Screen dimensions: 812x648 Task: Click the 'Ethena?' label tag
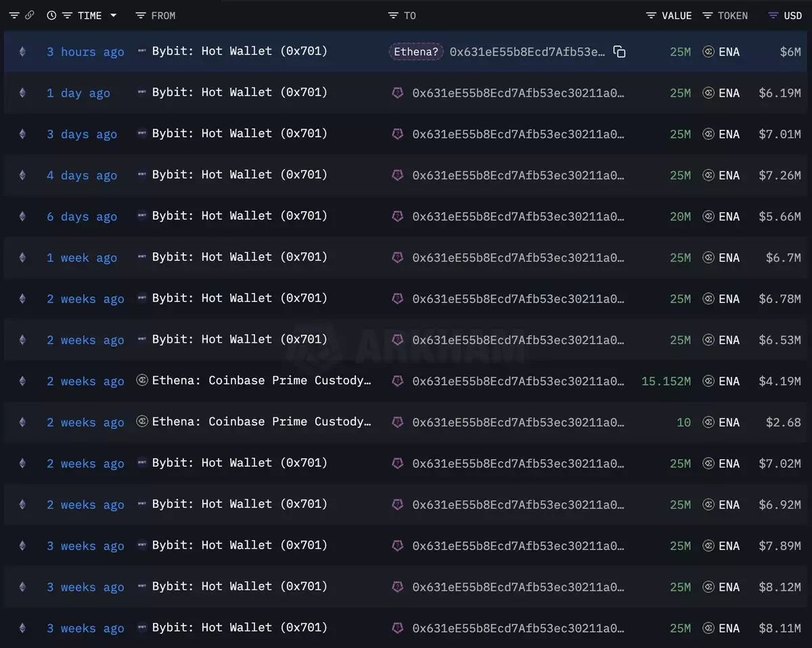416,52
